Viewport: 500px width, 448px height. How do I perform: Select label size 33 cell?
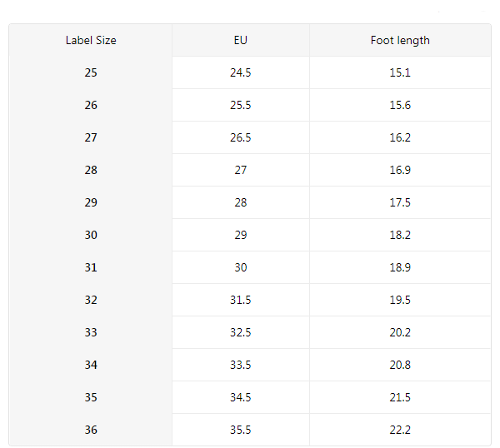[x=91, y=332]
